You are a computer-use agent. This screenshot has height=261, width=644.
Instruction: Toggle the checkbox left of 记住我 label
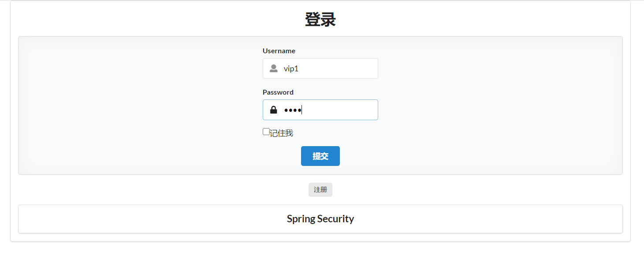click(266, 131)
